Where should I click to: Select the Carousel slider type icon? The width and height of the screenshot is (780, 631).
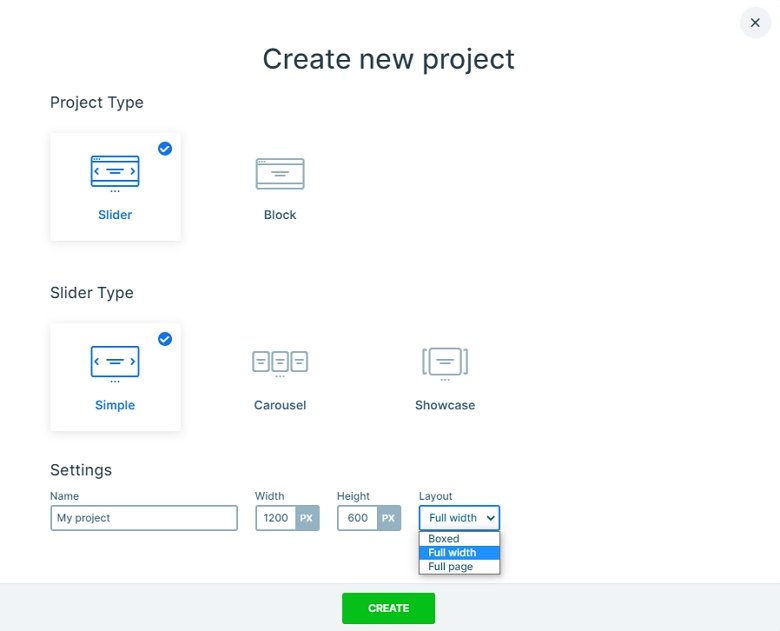click(280, 364)
